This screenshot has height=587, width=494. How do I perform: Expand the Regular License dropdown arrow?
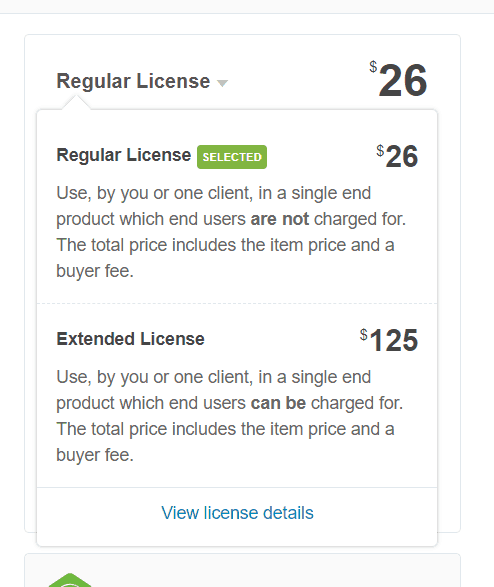[222, 83]
